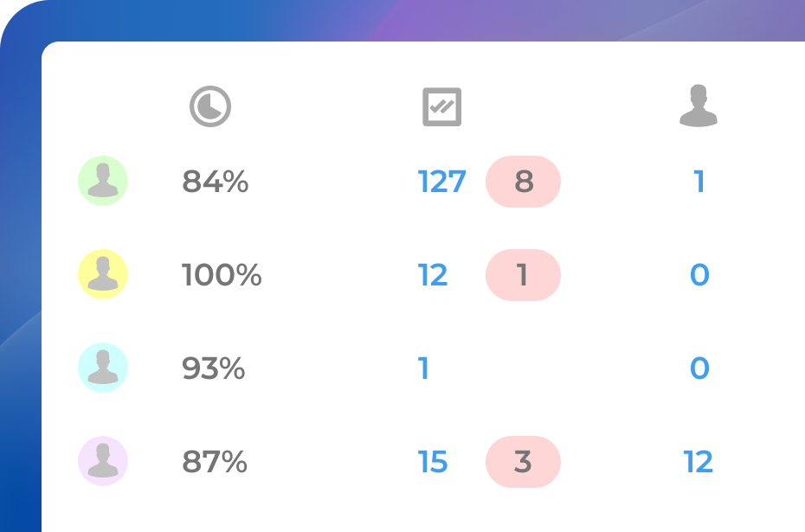805x532 pixels.
Task: Click the person silhouette column header icon
Action: (699, 106)
